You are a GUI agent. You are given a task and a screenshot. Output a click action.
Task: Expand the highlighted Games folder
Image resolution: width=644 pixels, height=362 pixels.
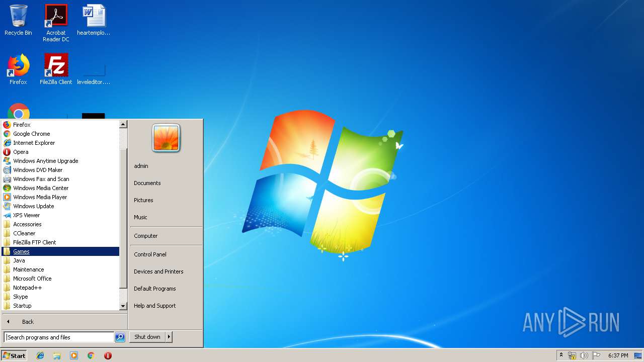(x=60, y=251)
